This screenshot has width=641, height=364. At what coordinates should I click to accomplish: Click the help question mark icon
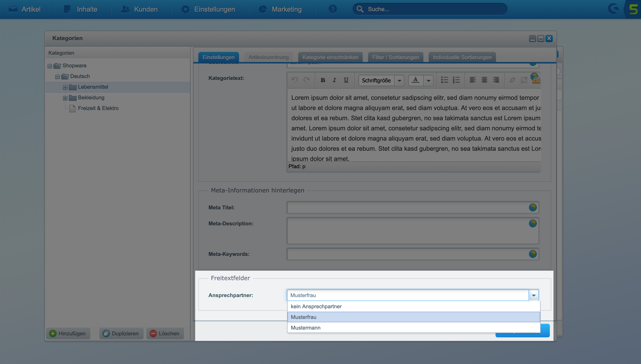[x=333, y=9]
